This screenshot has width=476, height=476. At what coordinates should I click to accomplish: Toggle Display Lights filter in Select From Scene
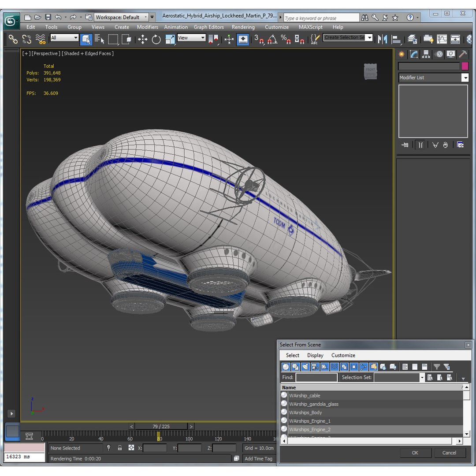coord(305,367)
